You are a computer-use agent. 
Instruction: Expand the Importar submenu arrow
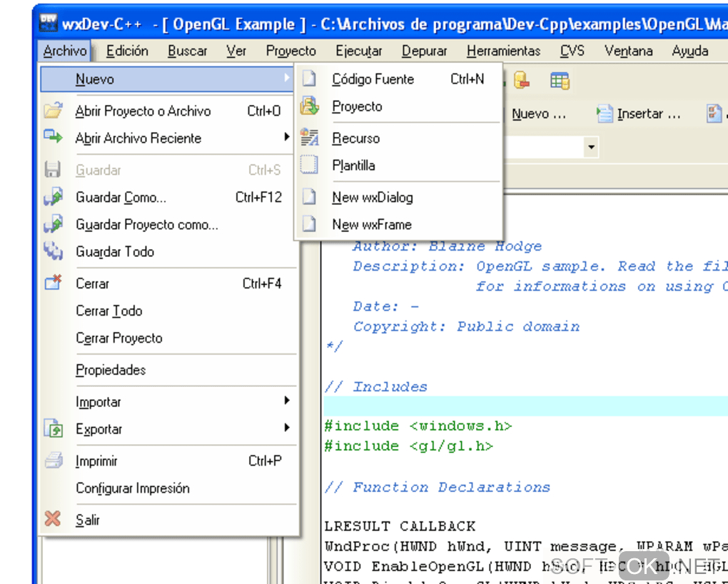[286, 401]
